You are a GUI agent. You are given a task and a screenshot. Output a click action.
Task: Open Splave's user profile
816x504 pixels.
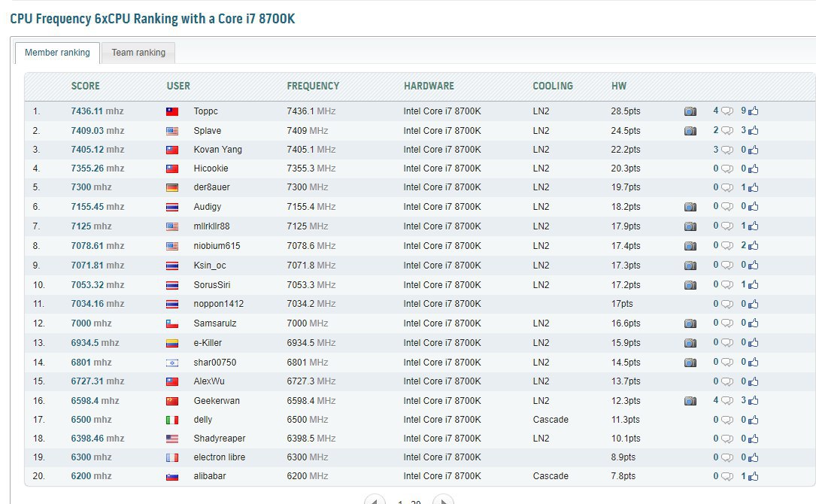click(207, 131)
